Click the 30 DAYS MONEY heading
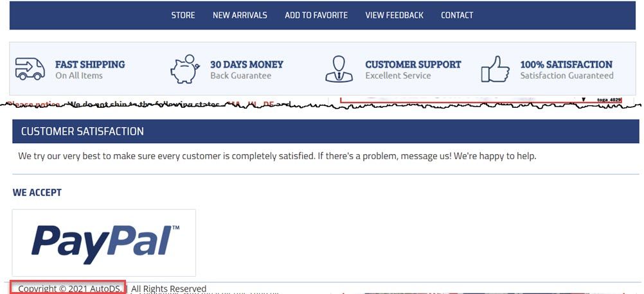The width and height of the screenshot is (644, 294). click(x=247, y=64)
